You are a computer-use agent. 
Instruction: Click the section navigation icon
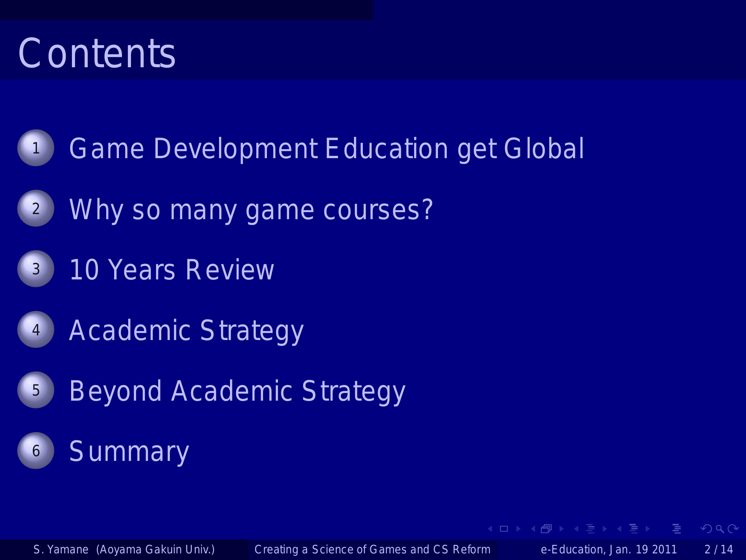(634, 529)
